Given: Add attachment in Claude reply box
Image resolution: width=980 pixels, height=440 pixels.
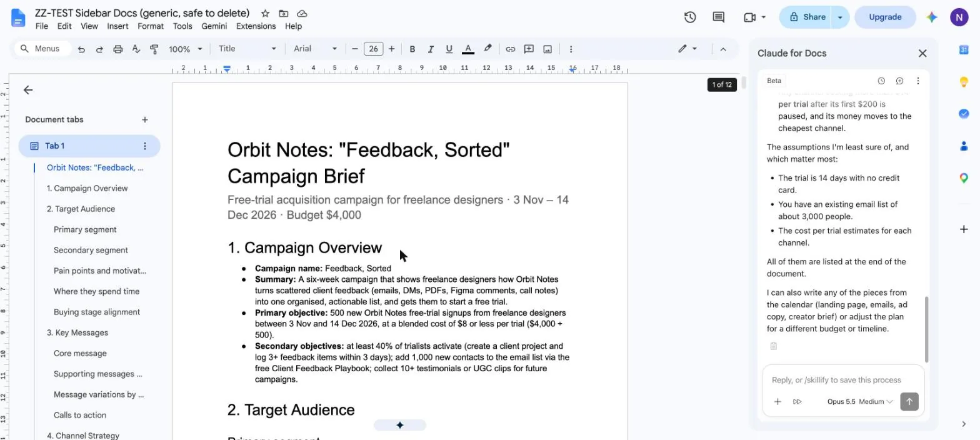Looking at the screenshot, I should coord(777,402).
